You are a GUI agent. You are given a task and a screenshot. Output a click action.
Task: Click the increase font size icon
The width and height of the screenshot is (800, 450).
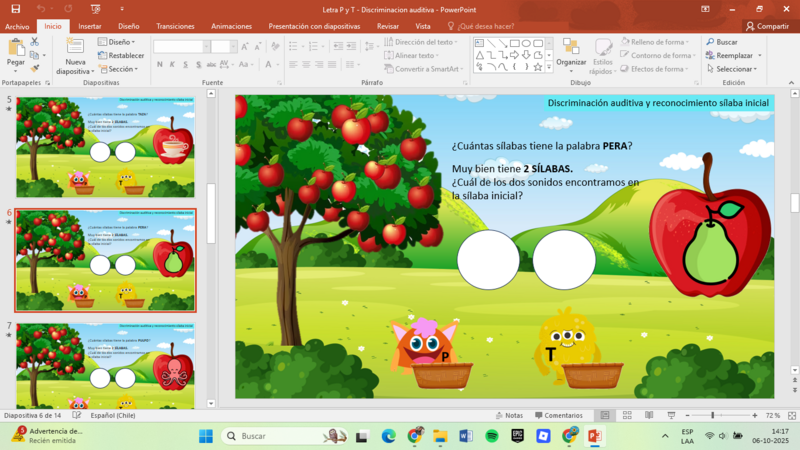tap(245, 47)
